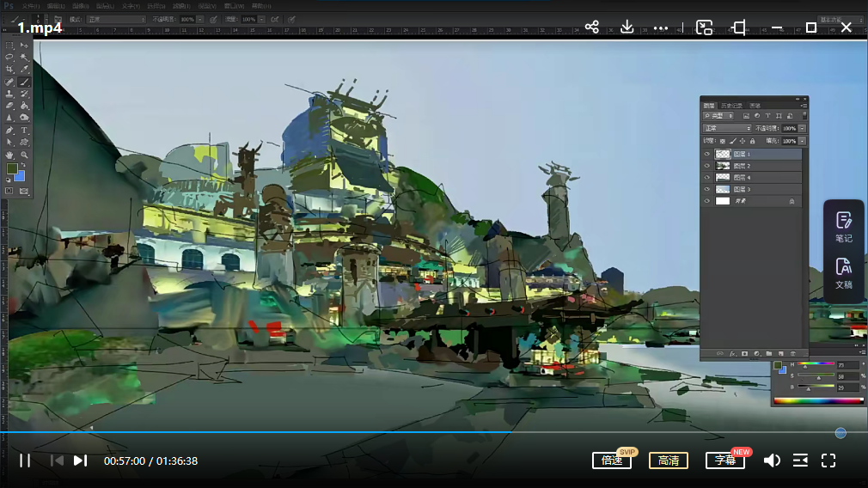Share the video via share icon
This screenshot has width=868, height=488.
click(592, 27)
